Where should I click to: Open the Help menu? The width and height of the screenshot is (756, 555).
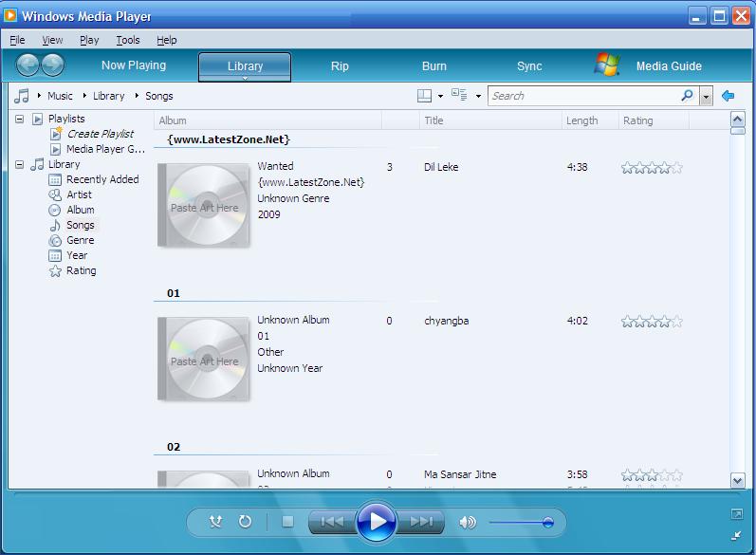[166, 40]
